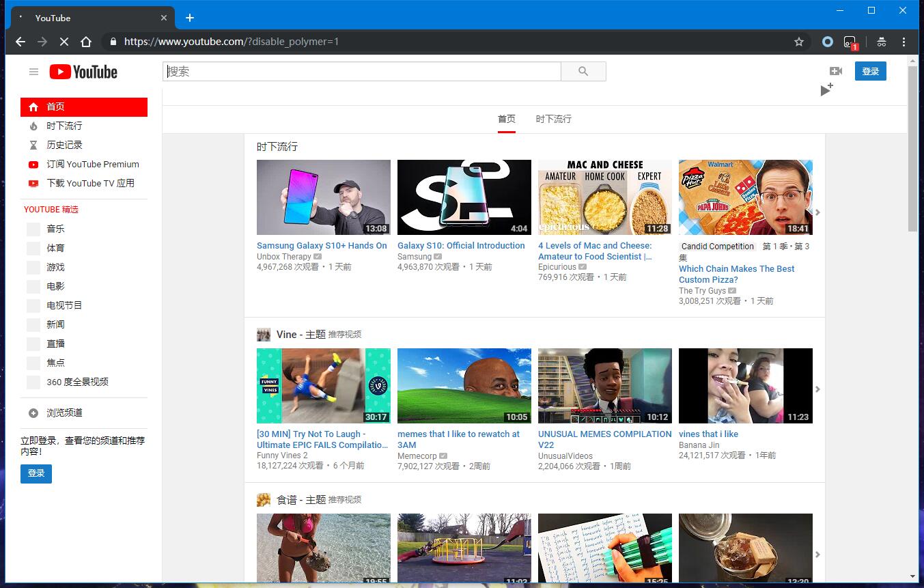Switch to the 时下流行 tab
924x588 pixels.
click(x=553, y=119)
